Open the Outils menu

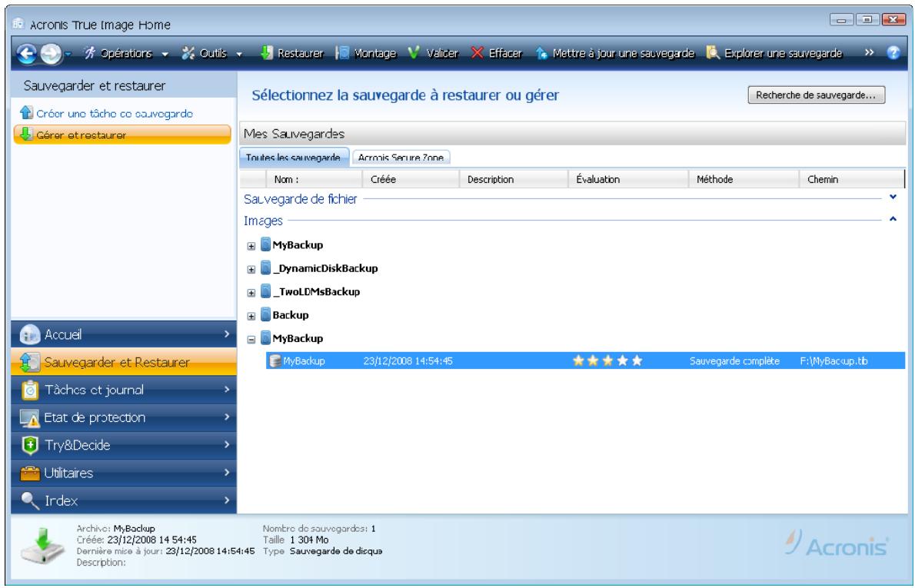(x=211, y=54)
